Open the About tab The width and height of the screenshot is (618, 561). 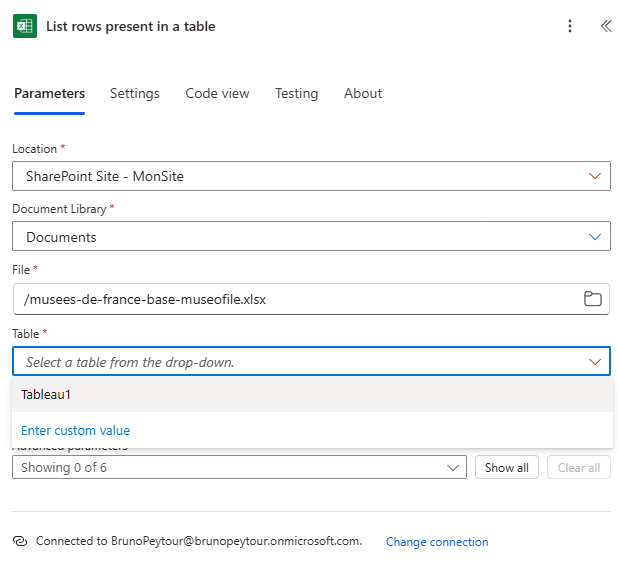click(x=363, y=93)
